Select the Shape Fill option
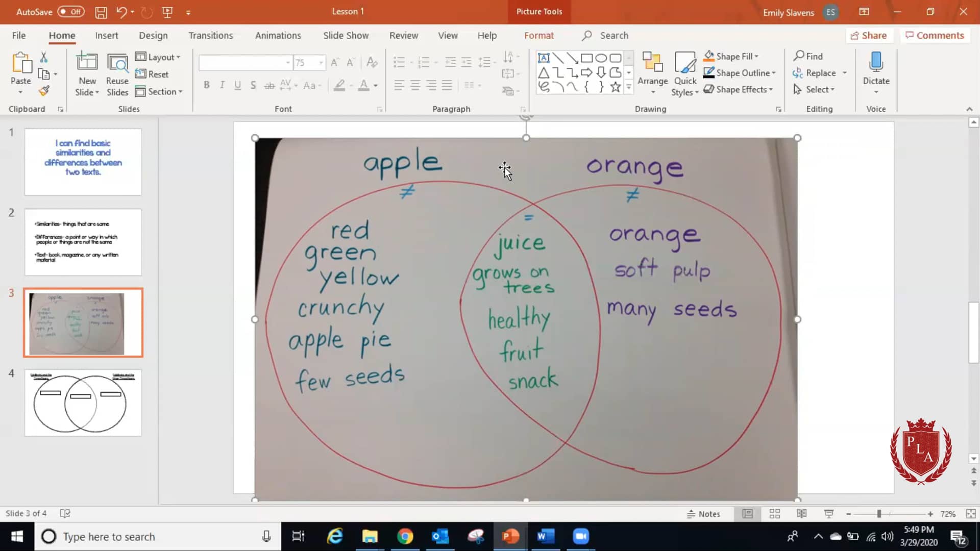This screenshot has width=980, height=551. click(x=731, y=56)
